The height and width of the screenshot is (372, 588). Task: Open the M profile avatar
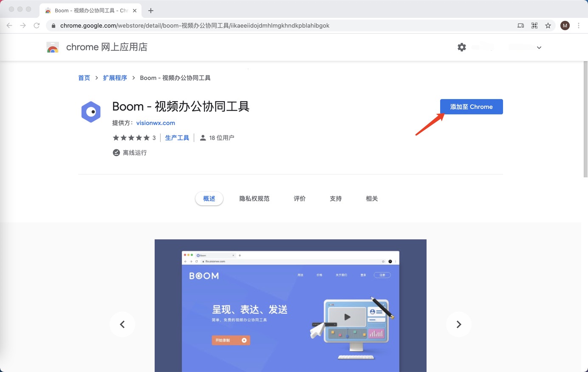(x=565, y=26)
